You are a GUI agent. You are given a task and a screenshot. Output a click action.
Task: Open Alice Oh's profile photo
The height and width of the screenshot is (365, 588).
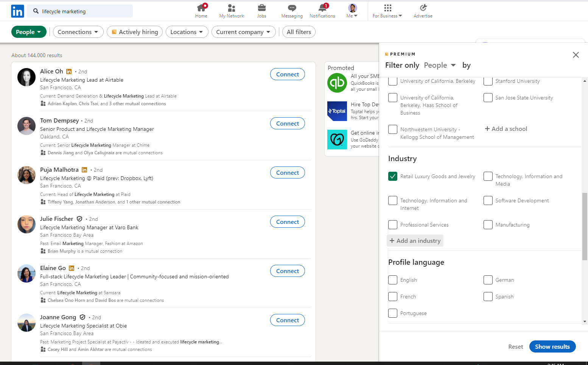click(26, 77)
